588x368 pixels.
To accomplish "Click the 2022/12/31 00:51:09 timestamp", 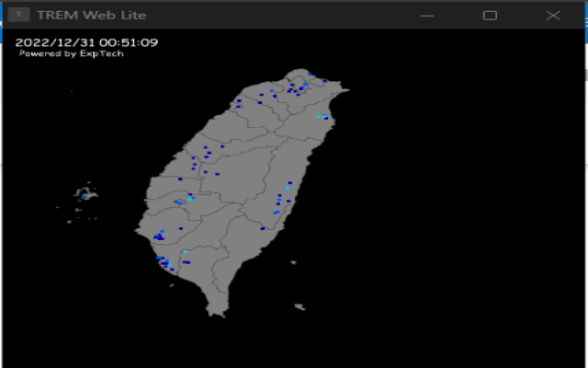I will click(x=86, y=42).
